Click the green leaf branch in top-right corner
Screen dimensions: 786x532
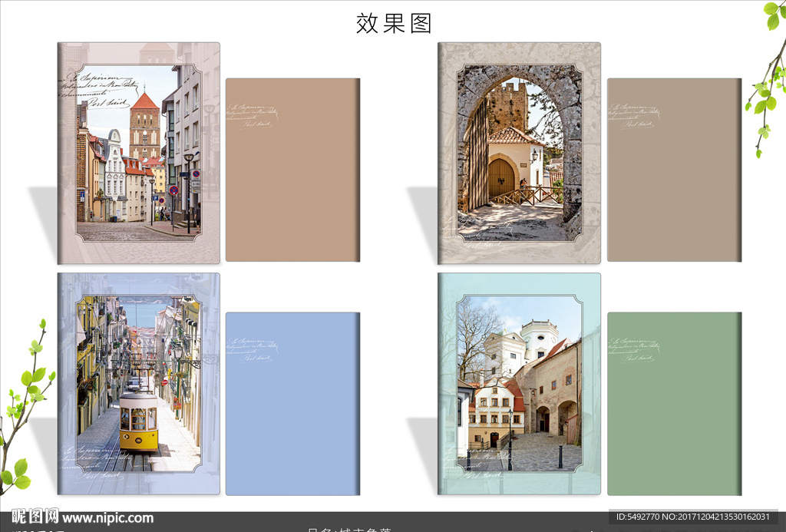(x=768, y=77)
